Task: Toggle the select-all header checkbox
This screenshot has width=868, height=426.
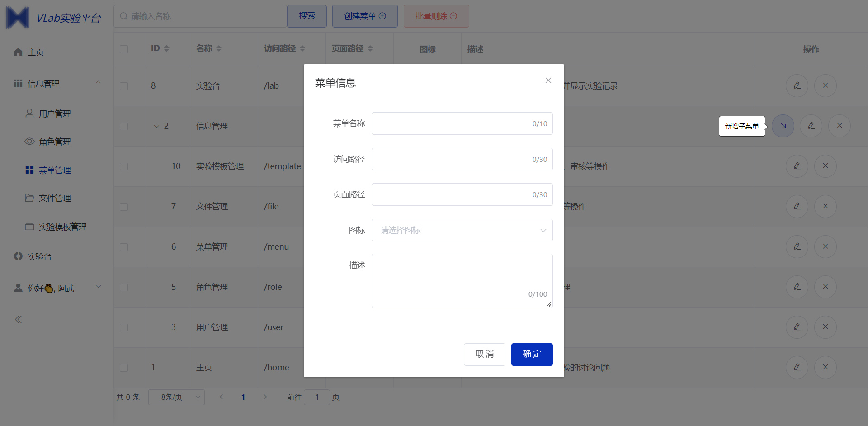Action: tap(124, 49)
